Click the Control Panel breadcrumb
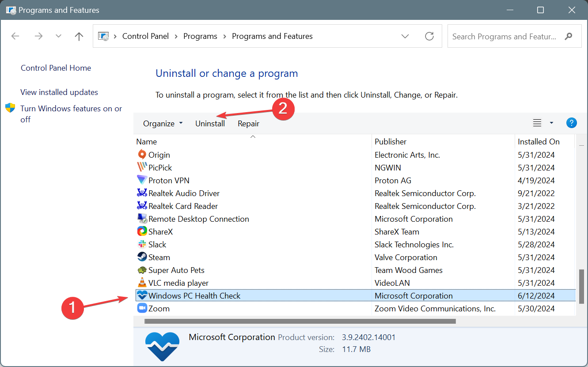Viewport: 588px width, 367px height. point(145,36)
